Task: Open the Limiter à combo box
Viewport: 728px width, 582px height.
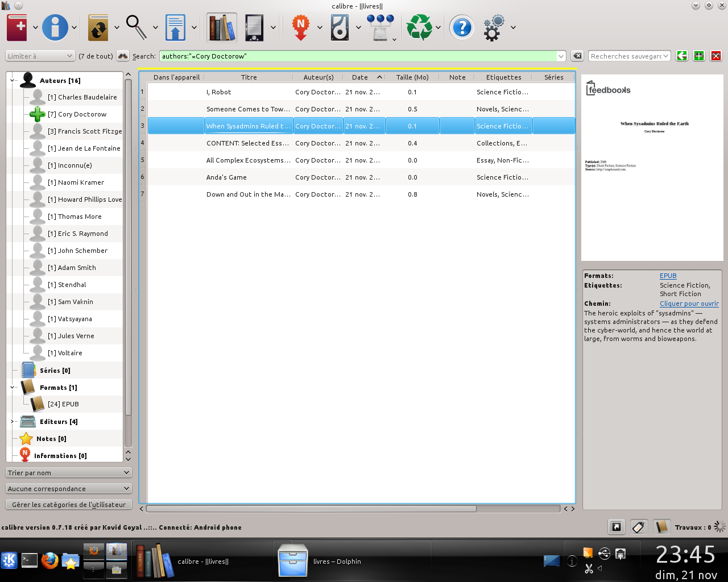Action: click(40, 56)
